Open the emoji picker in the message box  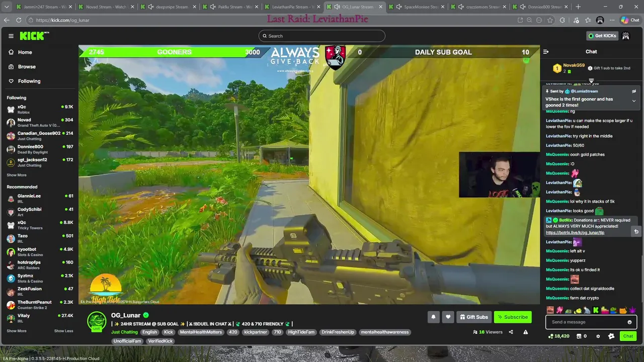click(629, 322)
